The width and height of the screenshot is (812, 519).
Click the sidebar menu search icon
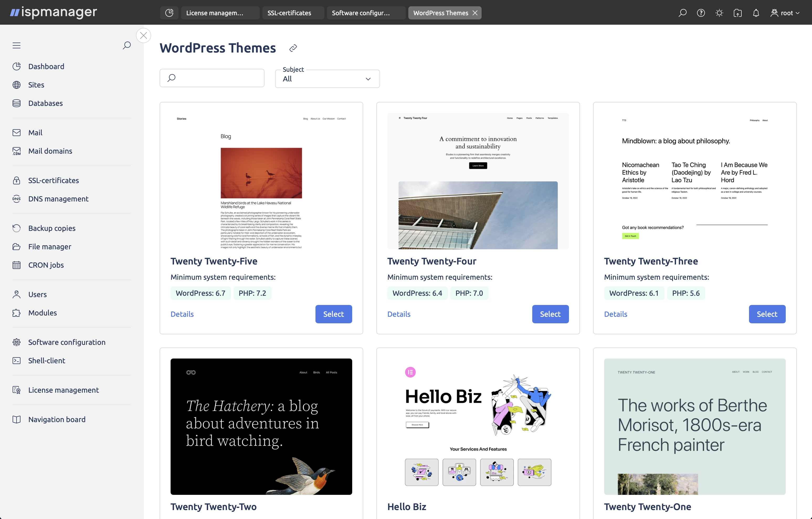[127, 45]
